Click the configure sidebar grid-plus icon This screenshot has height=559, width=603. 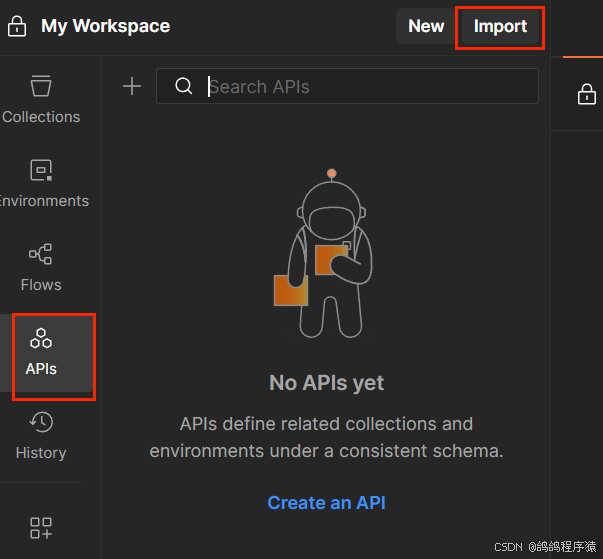click(x=41, y=527)
